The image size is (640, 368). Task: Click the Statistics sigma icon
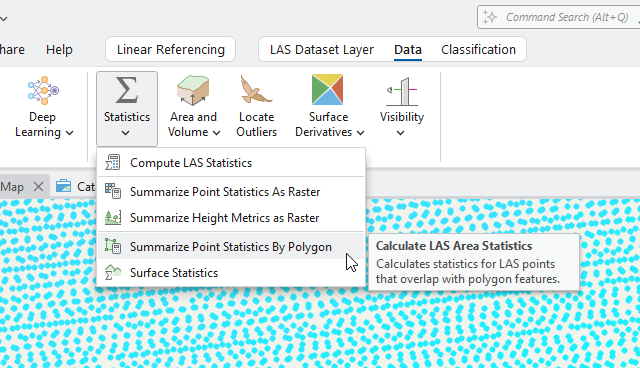coord(127,90)
